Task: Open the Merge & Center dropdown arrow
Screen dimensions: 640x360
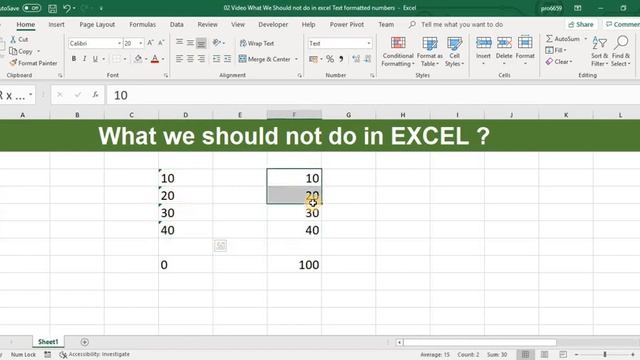Action: tap(296, 59)
